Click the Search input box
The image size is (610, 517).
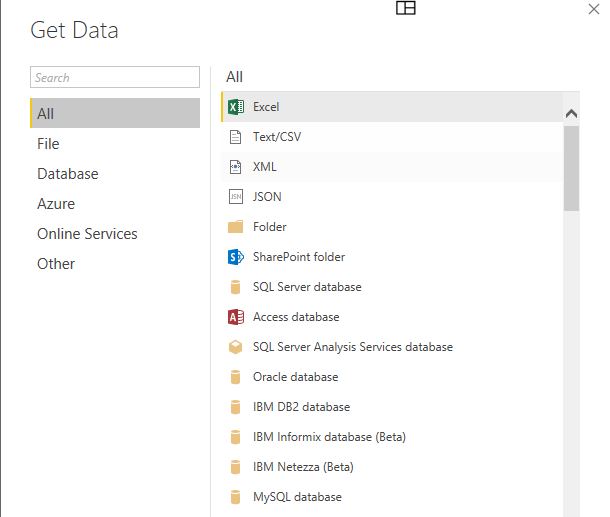115,78
